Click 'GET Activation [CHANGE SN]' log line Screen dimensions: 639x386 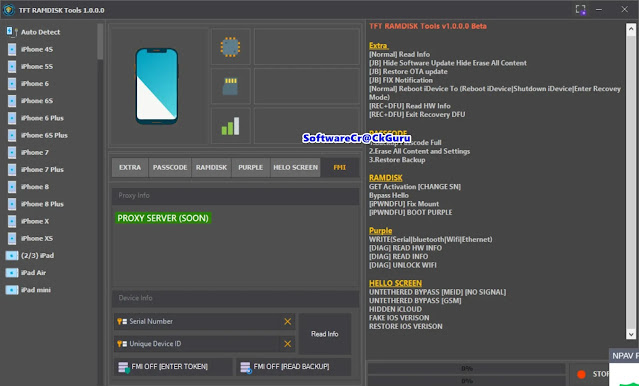coord(415,187)
